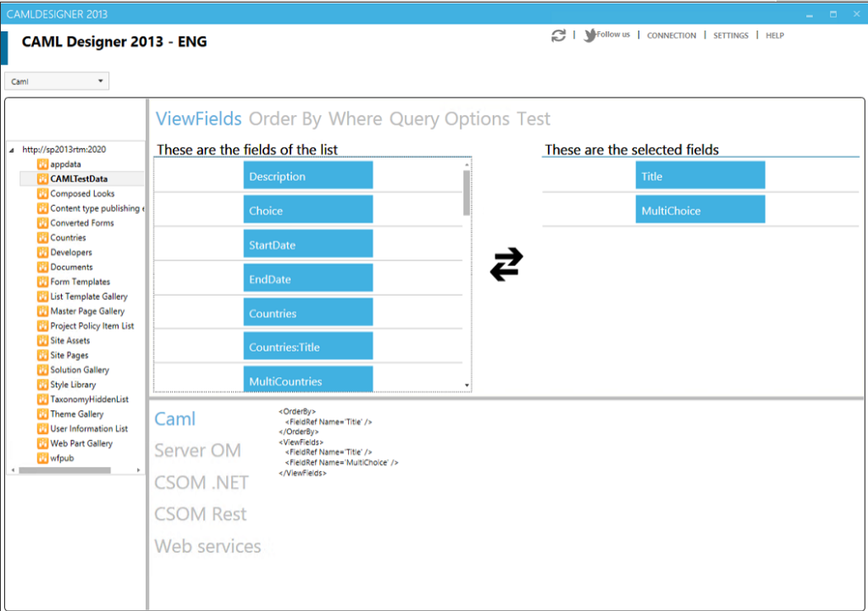Click the refresh icon in the header
The image size is (868, 611).
pos(559,36)
